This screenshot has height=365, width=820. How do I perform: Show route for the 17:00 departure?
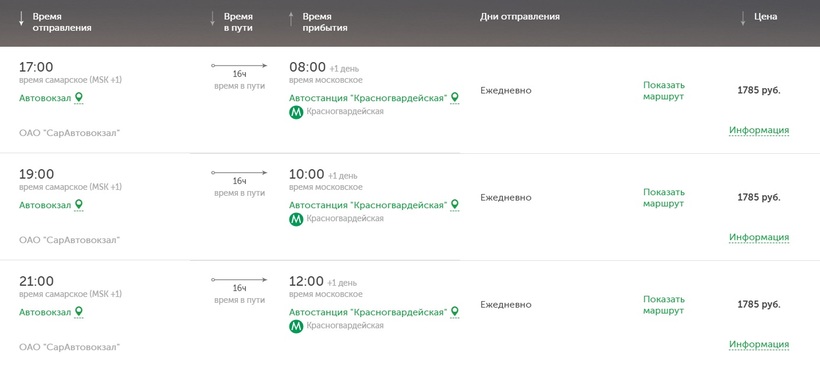[x=664, y=90]
